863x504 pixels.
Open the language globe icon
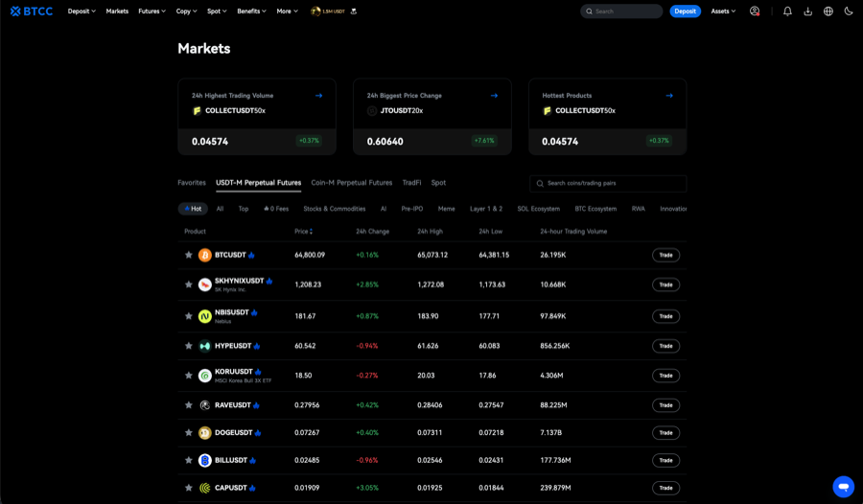coord(828,11)
